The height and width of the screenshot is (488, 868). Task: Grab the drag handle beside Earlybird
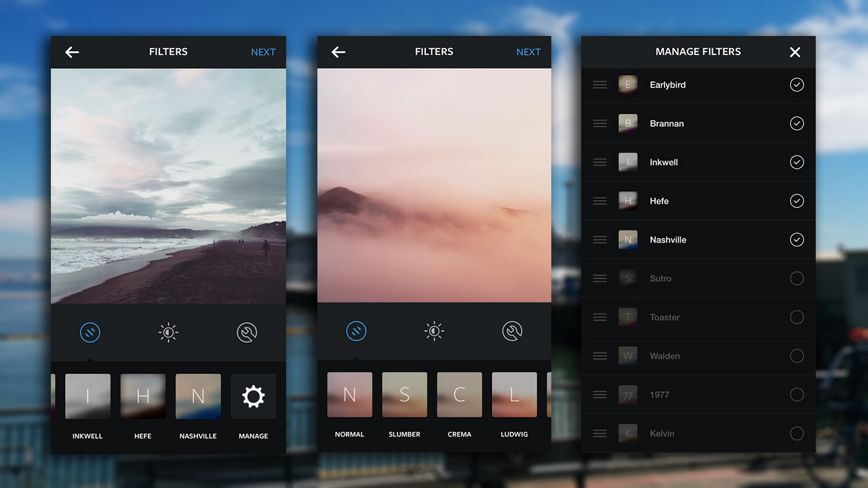click(x=599, y=85)
